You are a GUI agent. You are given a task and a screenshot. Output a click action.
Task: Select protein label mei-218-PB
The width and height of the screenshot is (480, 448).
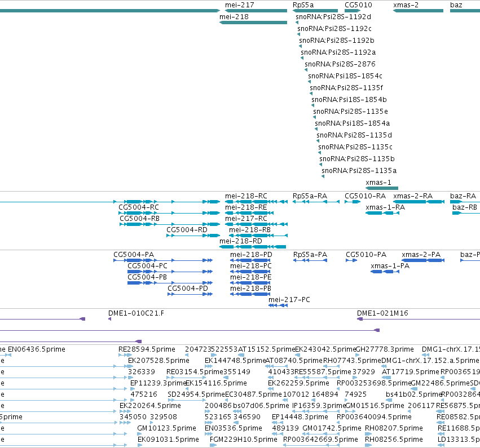click(250, 289)
